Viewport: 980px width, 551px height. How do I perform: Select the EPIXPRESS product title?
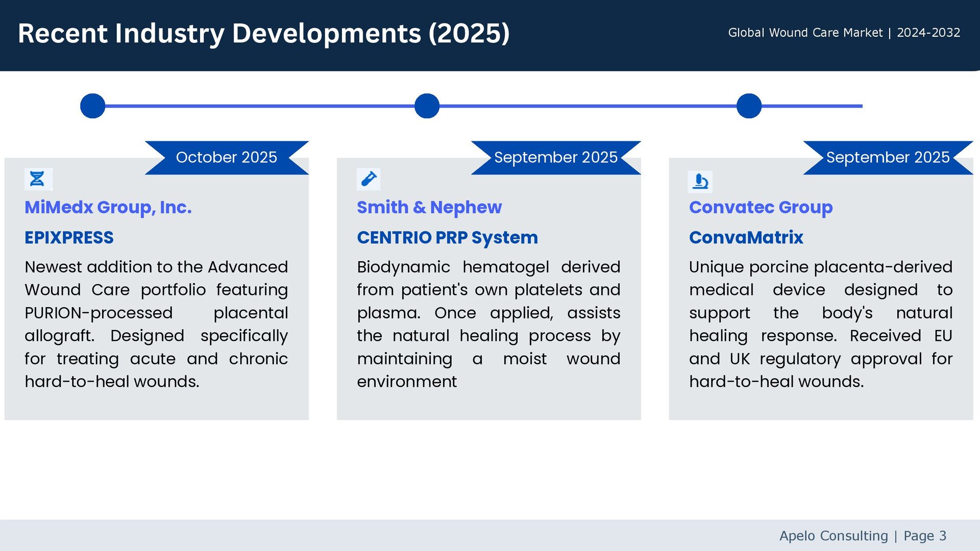tap(69, 238)
